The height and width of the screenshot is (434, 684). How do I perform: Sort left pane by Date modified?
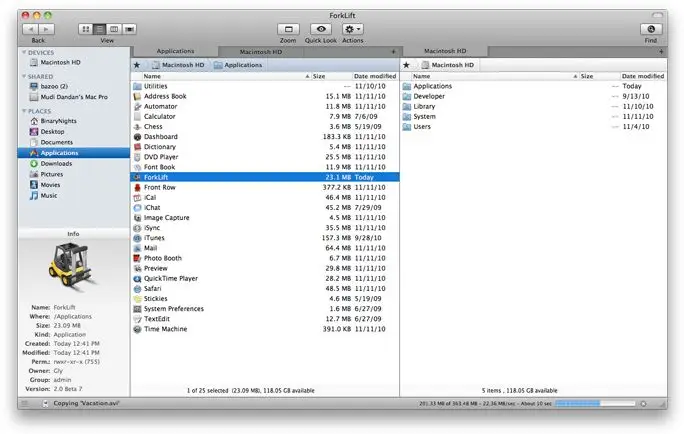point(375,76)
